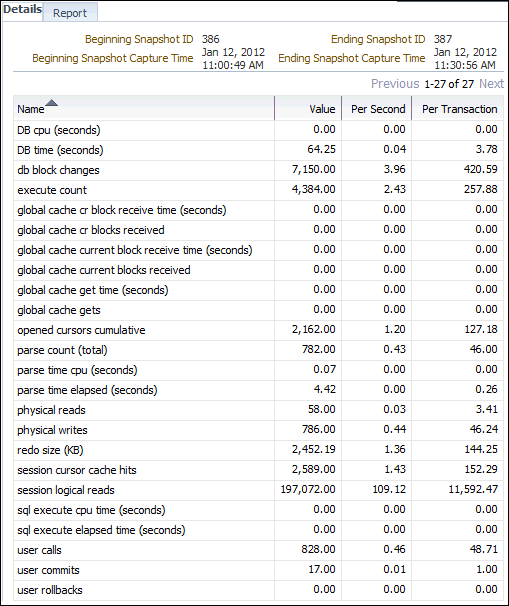This screenshot has width=509, height=606.
Task: Click per-second value 3.96
Action: (x=395, y=169)
